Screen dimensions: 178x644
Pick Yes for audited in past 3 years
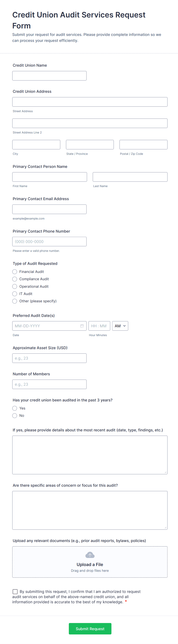click(x=15, y=408)
